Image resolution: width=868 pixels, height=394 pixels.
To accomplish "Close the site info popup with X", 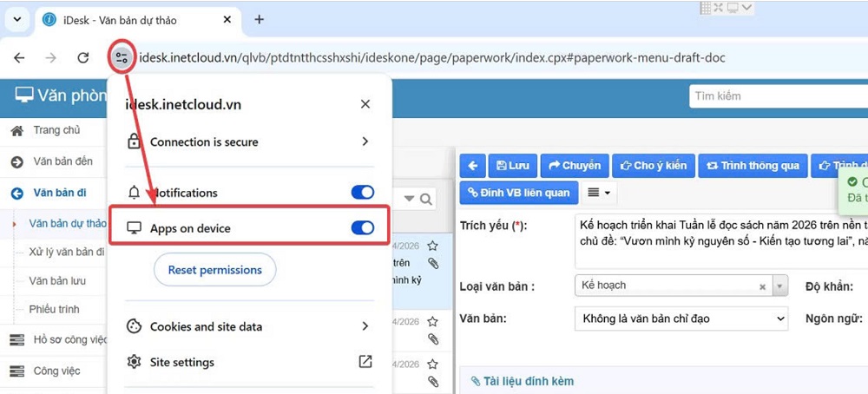I will click(365, 104).
